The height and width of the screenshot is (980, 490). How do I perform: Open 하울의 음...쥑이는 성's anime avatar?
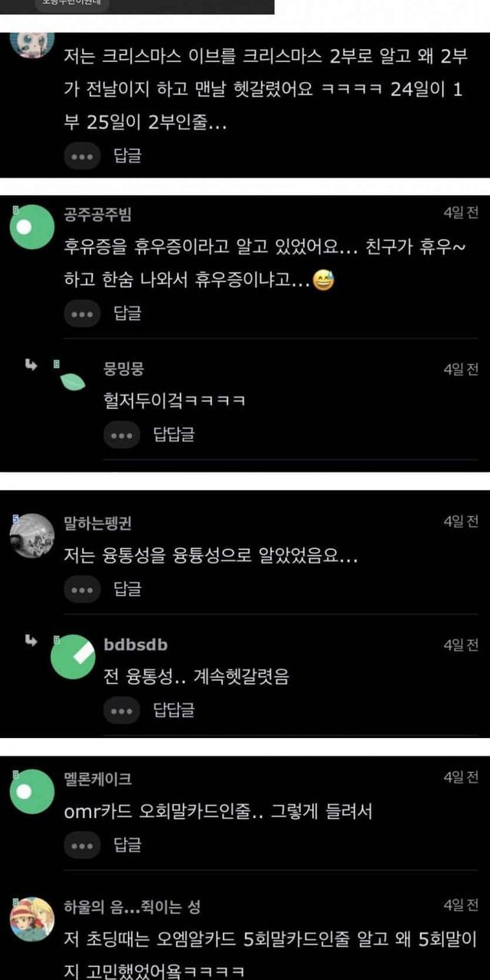pyautogui.click(x=32, y=919)
